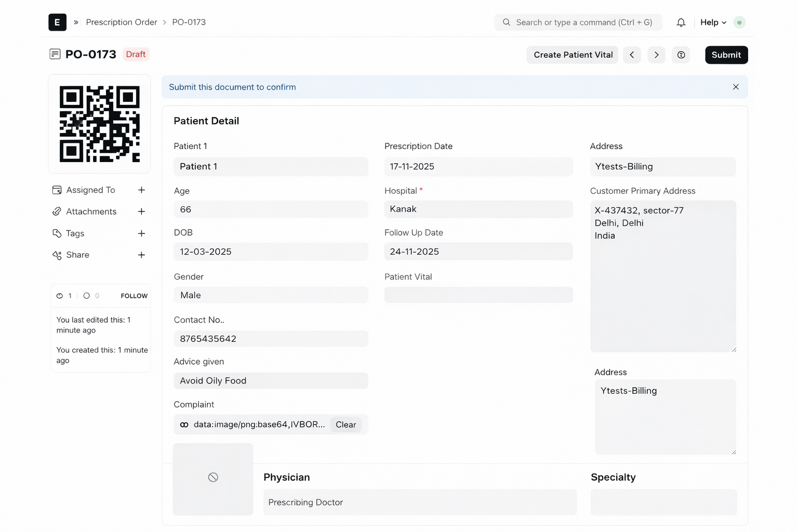Screen dimensions: 798x532
Task: Click the user avatar status icon
Action: (739, 22)
